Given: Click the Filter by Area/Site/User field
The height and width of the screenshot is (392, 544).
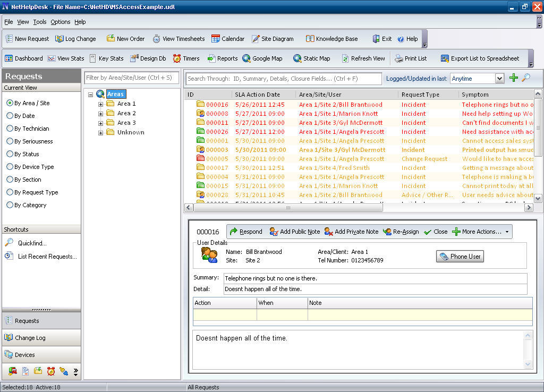Looking at the screenshot, I should pyautogui.click(x=132, y=78).
